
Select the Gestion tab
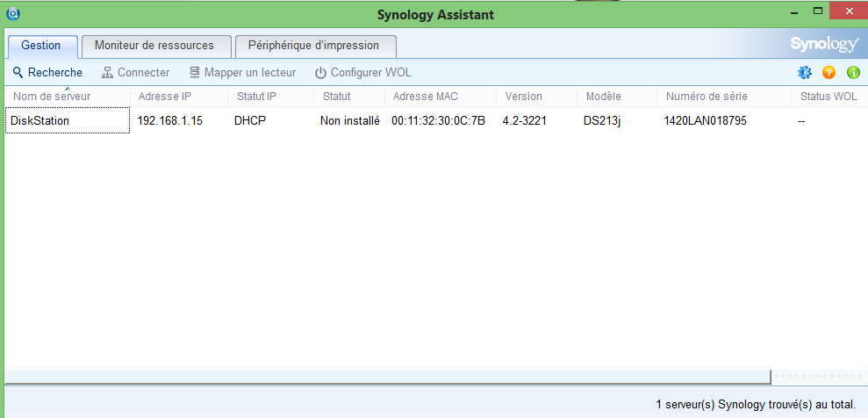[x=42, y=46]
